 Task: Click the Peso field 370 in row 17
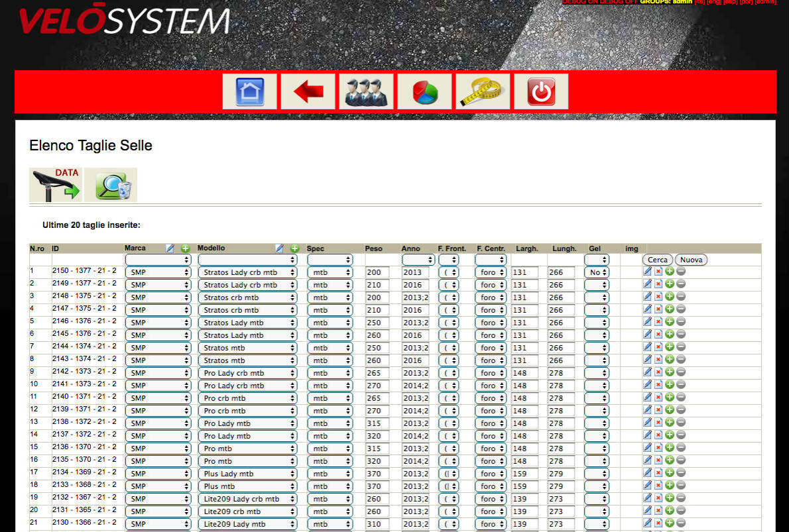click(x=377, y=474)
